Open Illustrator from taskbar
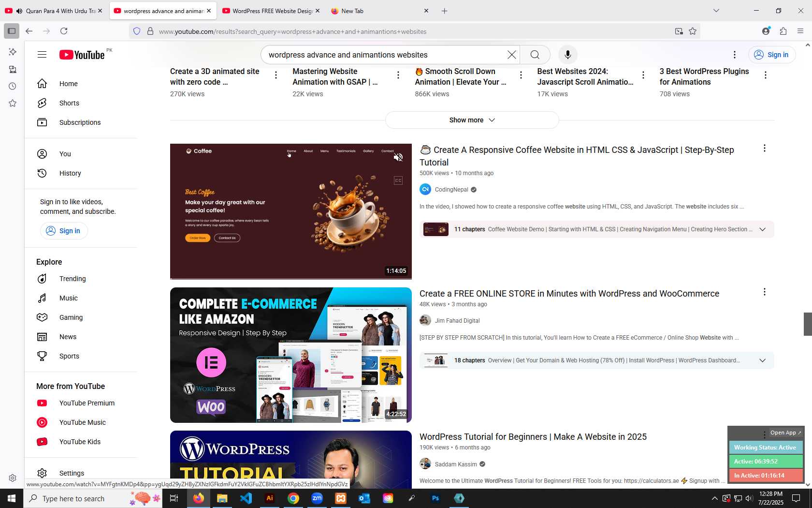812x508 pixels. [x=270, y=498]
